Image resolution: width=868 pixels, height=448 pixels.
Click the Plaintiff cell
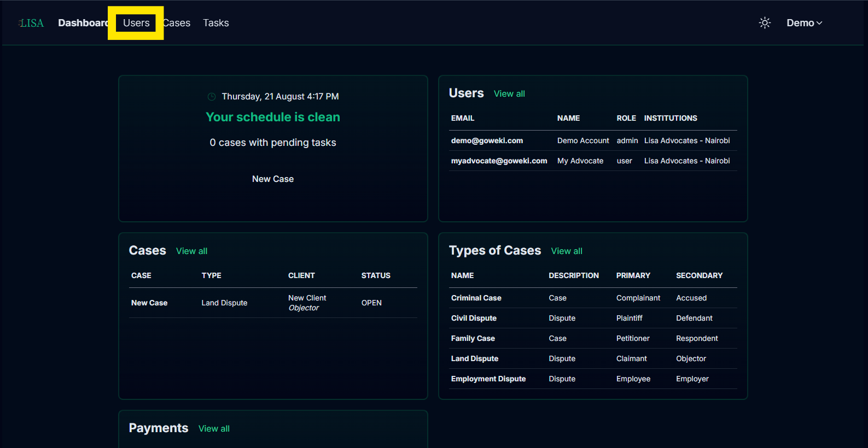pyautogui.click(x=629, y=319)
